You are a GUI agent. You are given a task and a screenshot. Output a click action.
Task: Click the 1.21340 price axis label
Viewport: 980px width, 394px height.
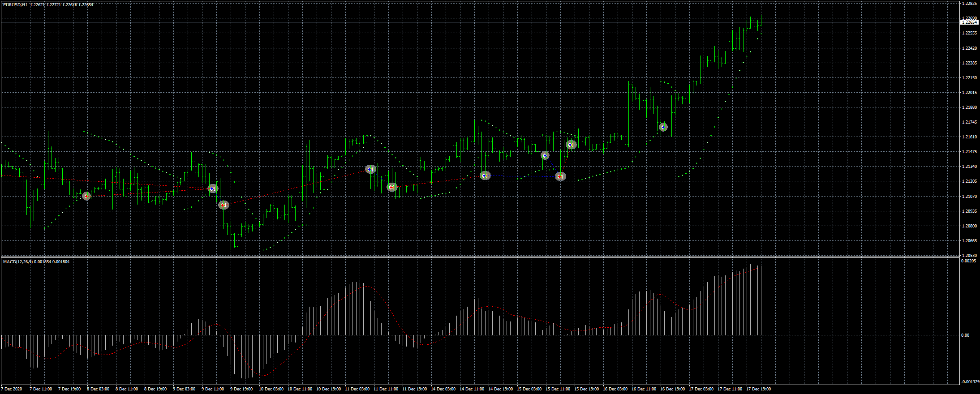click(970, 167)
